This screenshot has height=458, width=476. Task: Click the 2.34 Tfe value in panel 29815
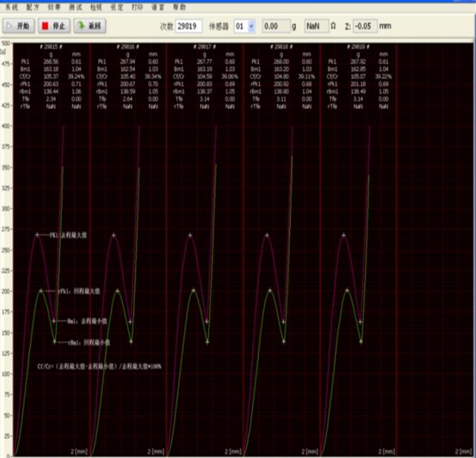click(x=50, y=99)
